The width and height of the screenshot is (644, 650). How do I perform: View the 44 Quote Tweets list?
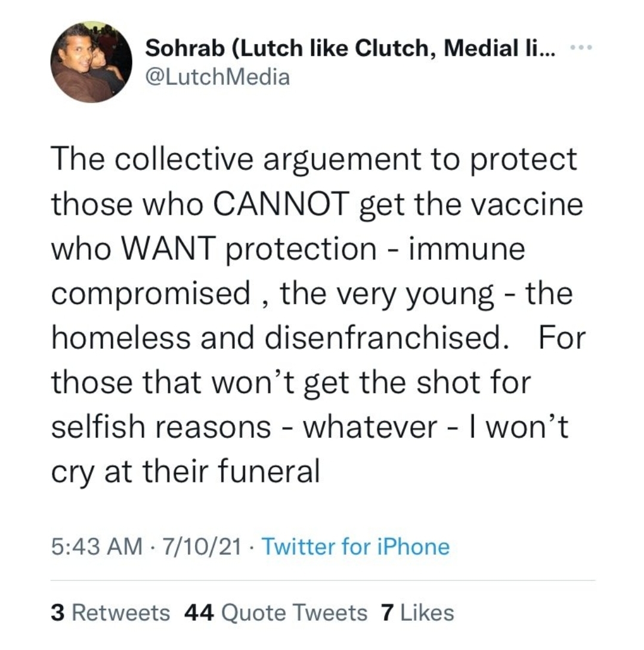(x=275, y=612)
